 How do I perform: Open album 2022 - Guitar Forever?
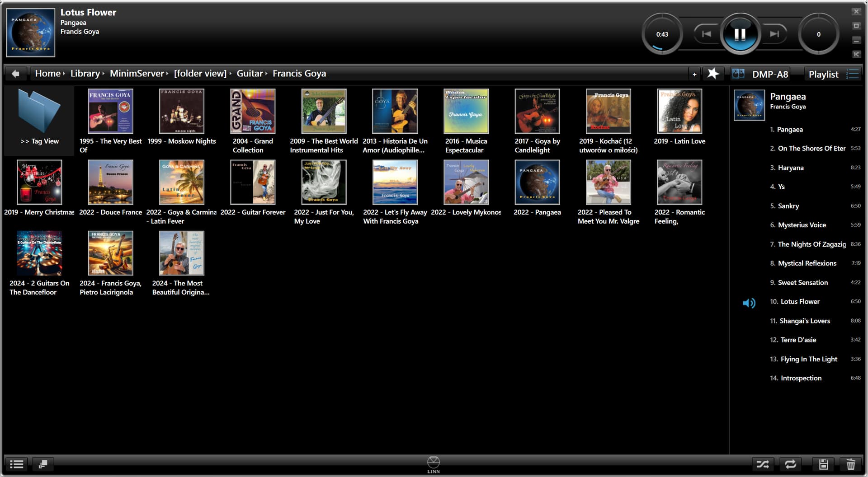[253, 188]
